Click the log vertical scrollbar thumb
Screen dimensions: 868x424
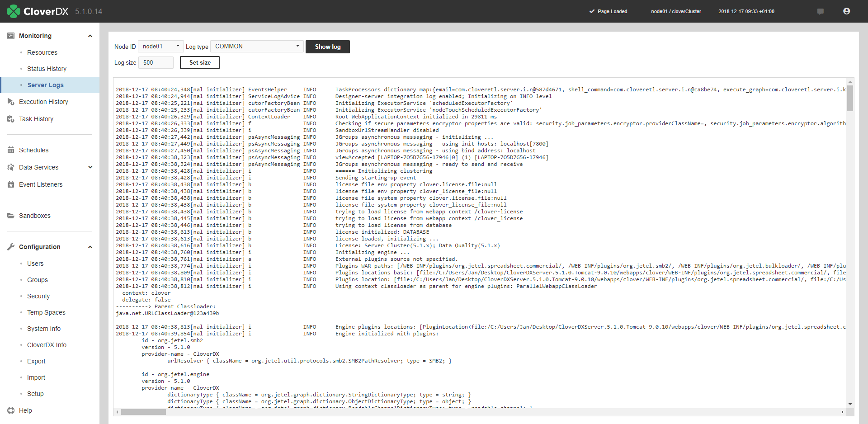850,98
